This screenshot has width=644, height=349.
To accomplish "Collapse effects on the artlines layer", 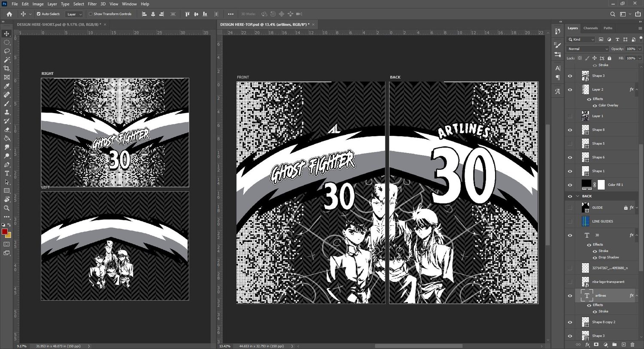I will point(637,296).
